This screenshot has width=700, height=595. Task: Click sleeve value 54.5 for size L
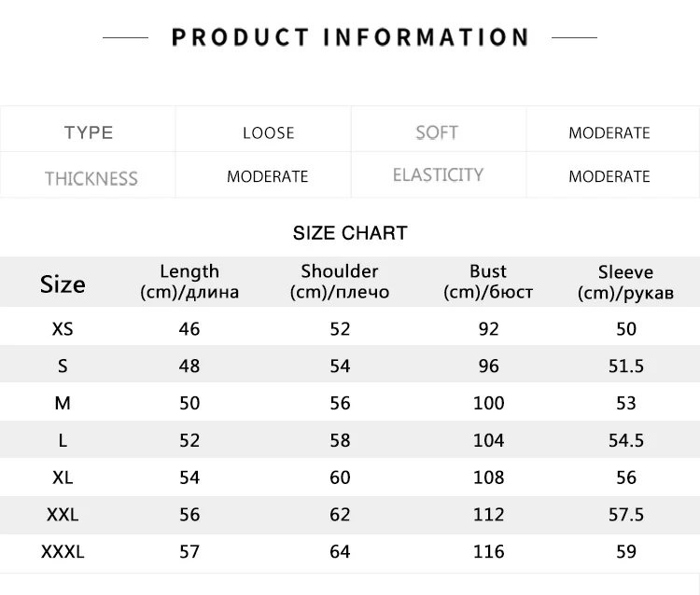[626, 441]
